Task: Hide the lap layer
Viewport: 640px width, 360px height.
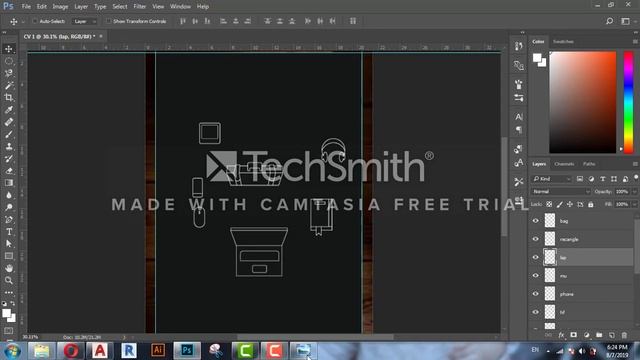Action: (536, 258)
